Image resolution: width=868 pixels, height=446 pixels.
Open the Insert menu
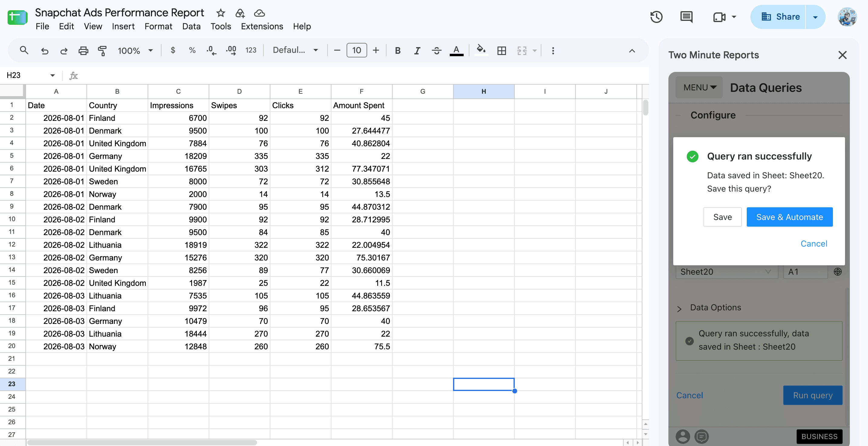[123, 26]
